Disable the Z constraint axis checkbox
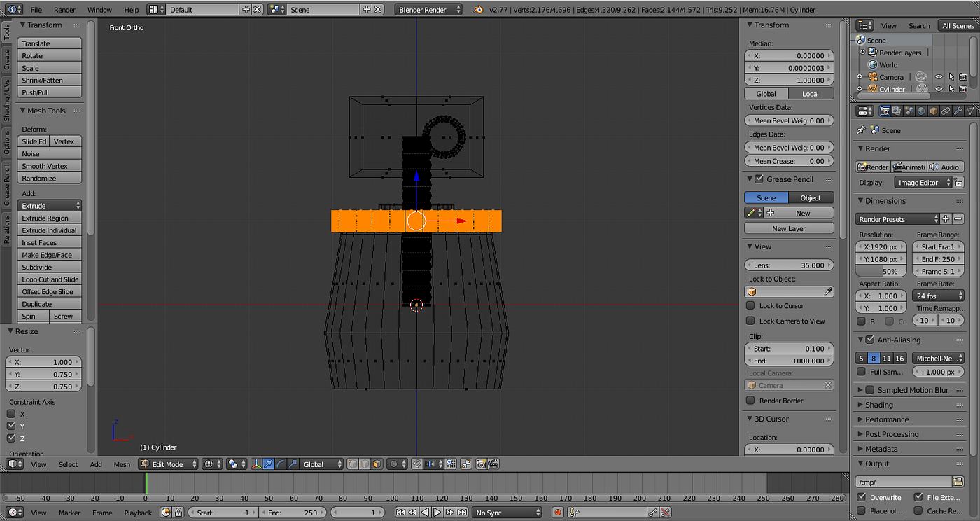980x521 pixels. [11, 438]
